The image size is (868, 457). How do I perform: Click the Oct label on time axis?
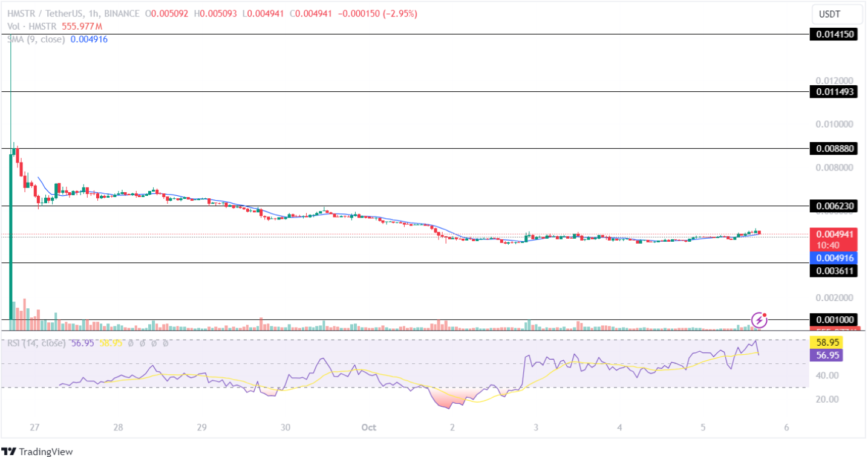(x=368, y=427)
